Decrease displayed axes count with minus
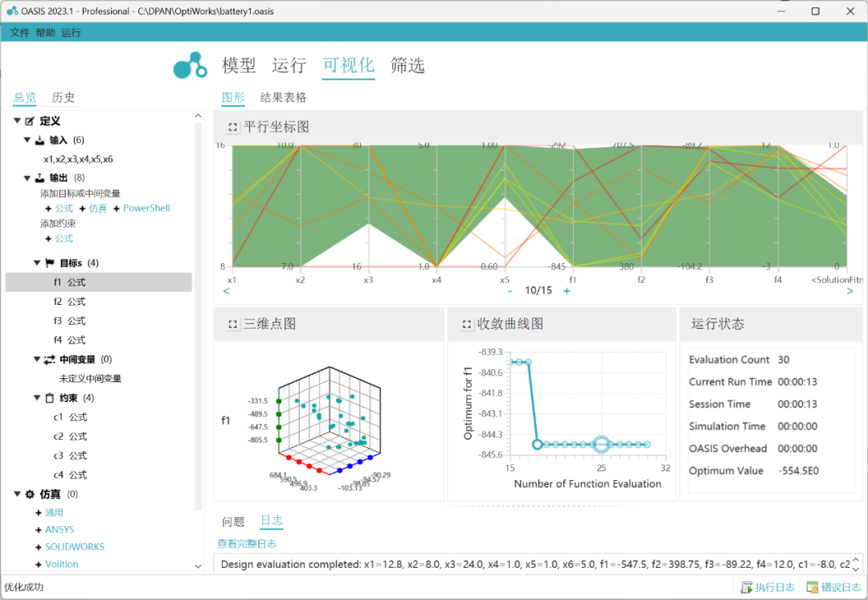 tap(510, 291)
